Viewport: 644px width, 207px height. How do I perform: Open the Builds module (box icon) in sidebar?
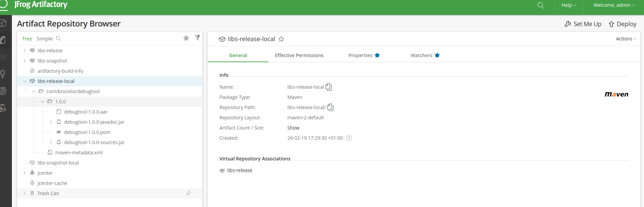3,57
